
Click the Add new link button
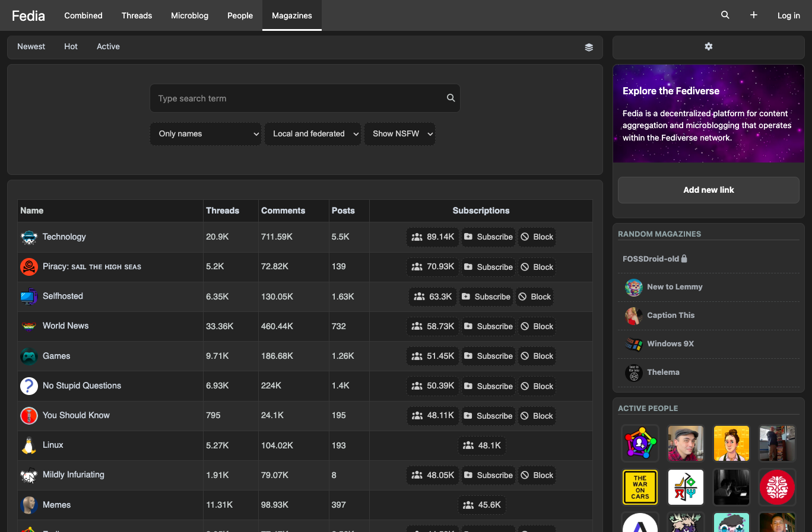pyautogui.click(x=709, y=190)
